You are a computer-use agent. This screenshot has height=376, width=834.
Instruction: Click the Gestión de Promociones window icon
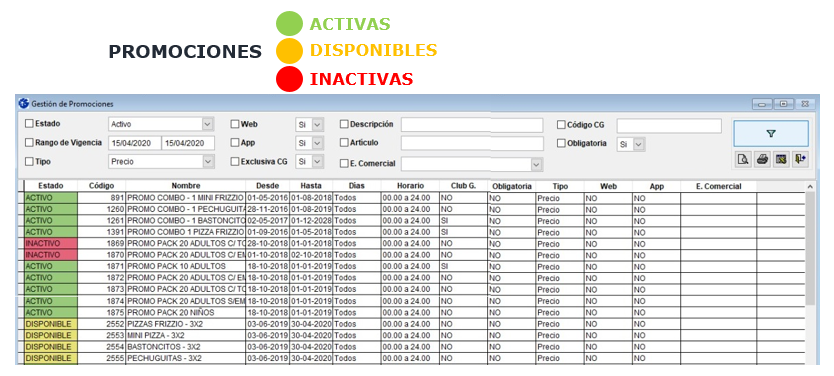click(23, 104)
